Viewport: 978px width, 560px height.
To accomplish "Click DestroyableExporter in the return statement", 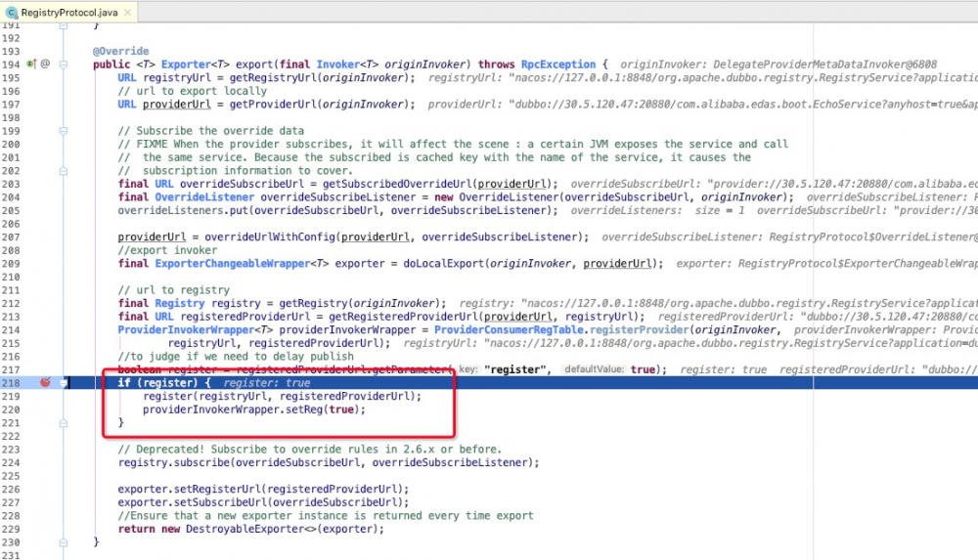I will point(244,529).
